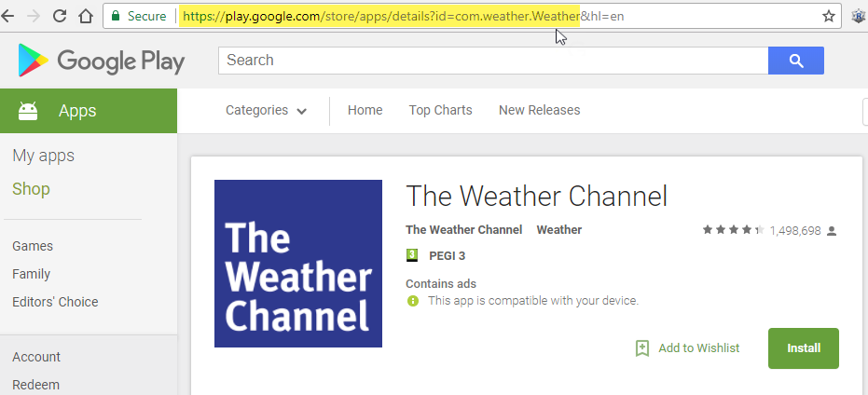Click the PEGI 3 rating badge

click(x=412, y=255)
